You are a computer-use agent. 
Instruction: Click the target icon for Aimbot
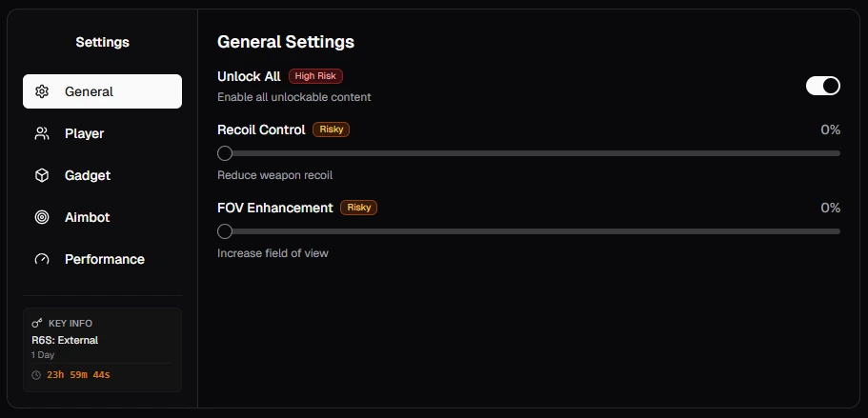[x=42, y=217]
